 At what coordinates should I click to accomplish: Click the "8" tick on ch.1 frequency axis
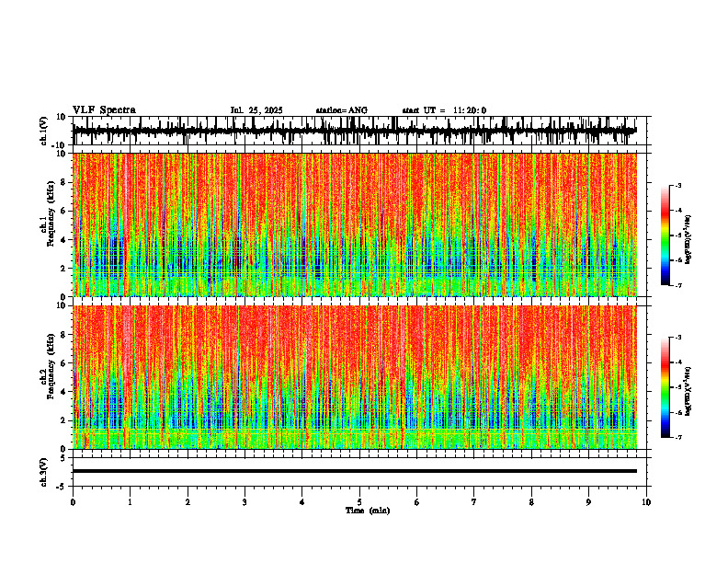[64, 182]
